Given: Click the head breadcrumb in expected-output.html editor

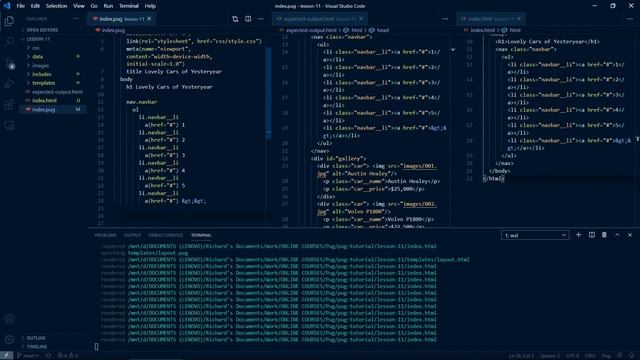Looking at the screenshot, I should click(382, 30).
